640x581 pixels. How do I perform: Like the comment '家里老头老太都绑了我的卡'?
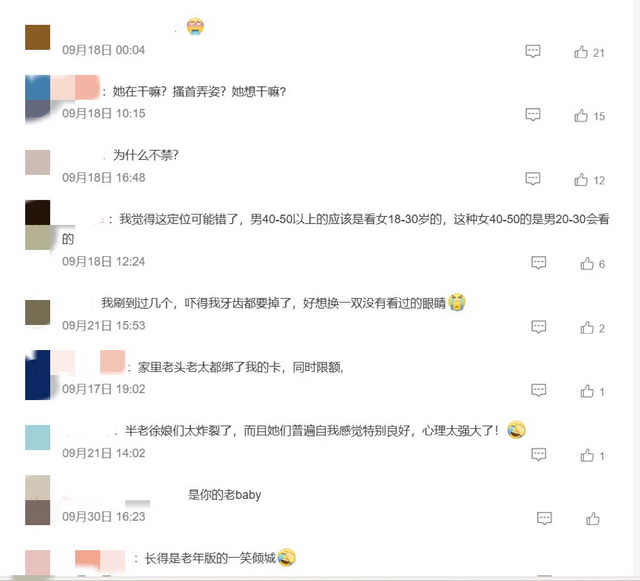pyautogui.click(x=587, y=391)
